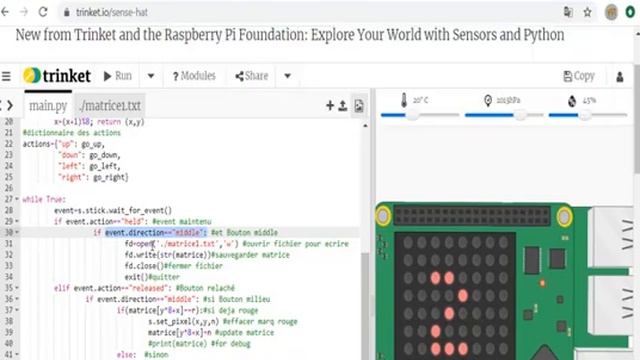Collapse the code fold at line 29
Screen dimensions: 640x360
(x=17, y=221)
